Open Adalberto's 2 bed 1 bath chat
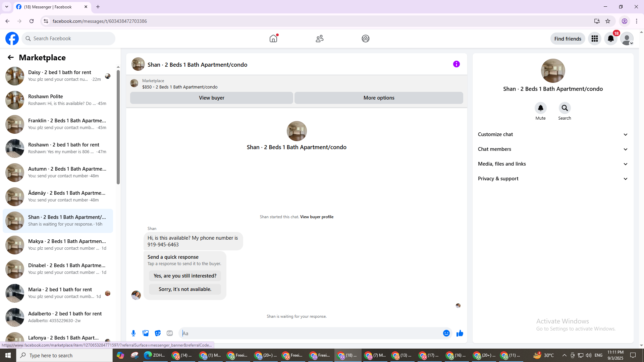644x362 pixels. coord(58,317)
